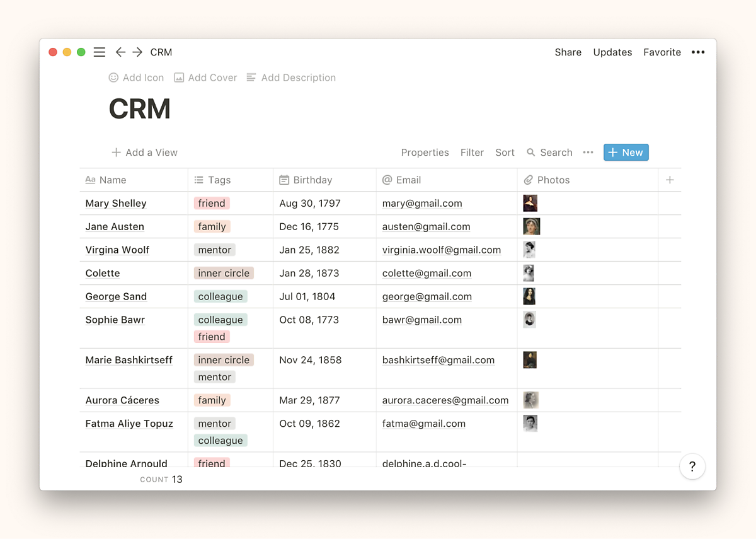Open the Birthday column header menu
The width and height of the screenshot is (756, 539).
coord(324,180)
